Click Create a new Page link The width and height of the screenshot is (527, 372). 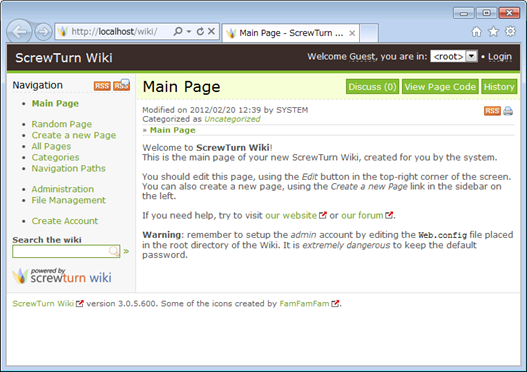click(74, 135)
